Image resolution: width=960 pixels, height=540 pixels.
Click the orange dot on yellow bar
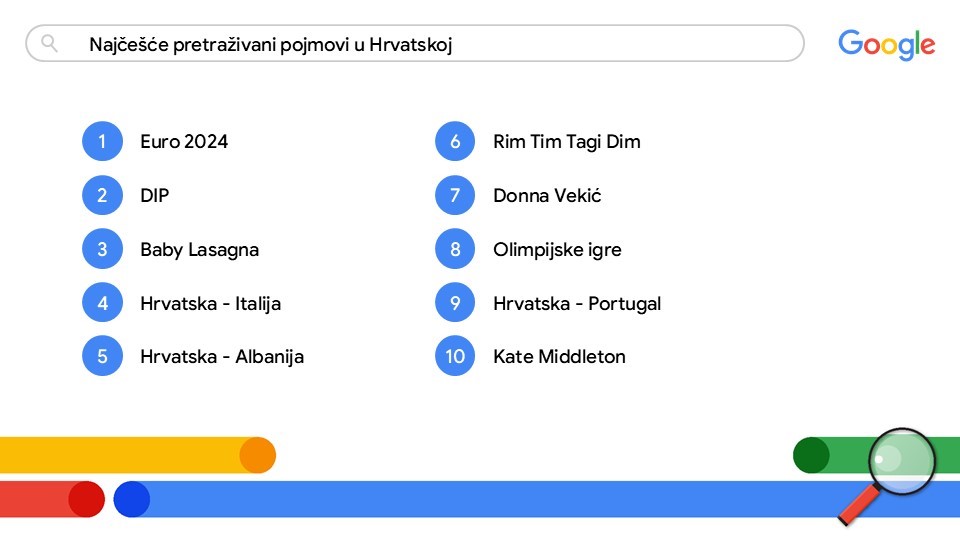click(x=258, y=455)
